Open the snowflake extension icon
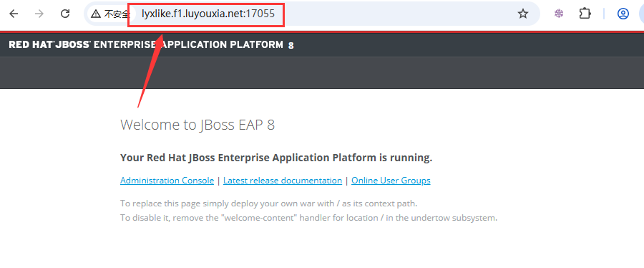This screenshot has height=268, width=644. [559, 14]
